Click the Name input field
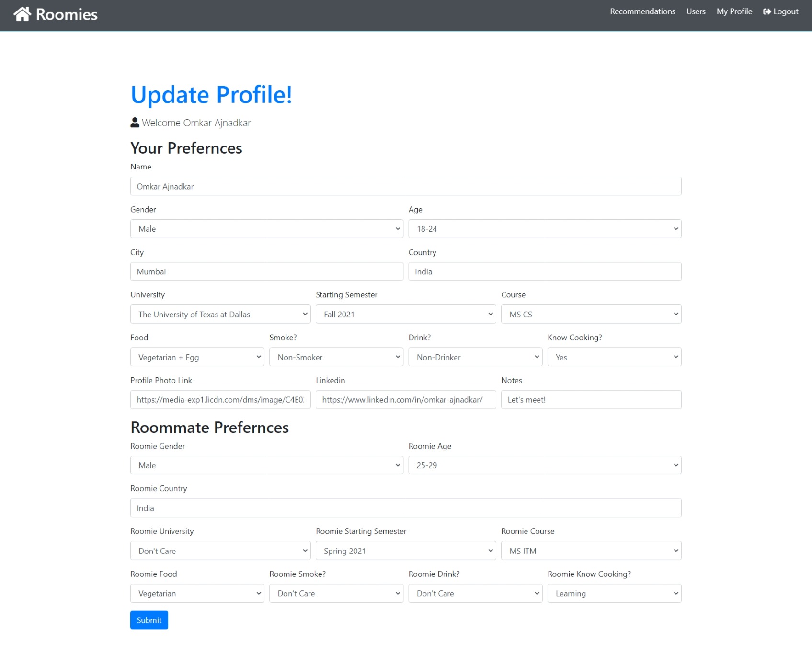The width and height of the screenshot is (812, 653). (406, 186)
